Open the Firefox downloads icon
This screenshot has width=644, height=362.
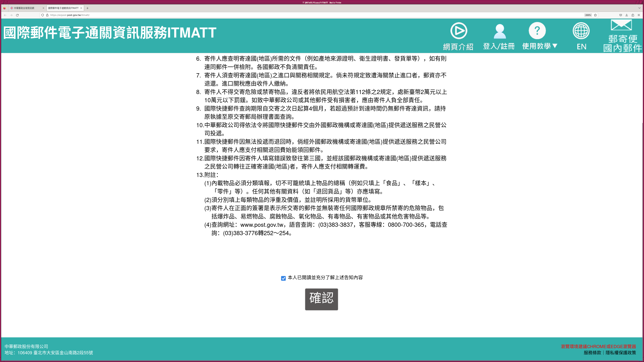click(x=627, y=15)
